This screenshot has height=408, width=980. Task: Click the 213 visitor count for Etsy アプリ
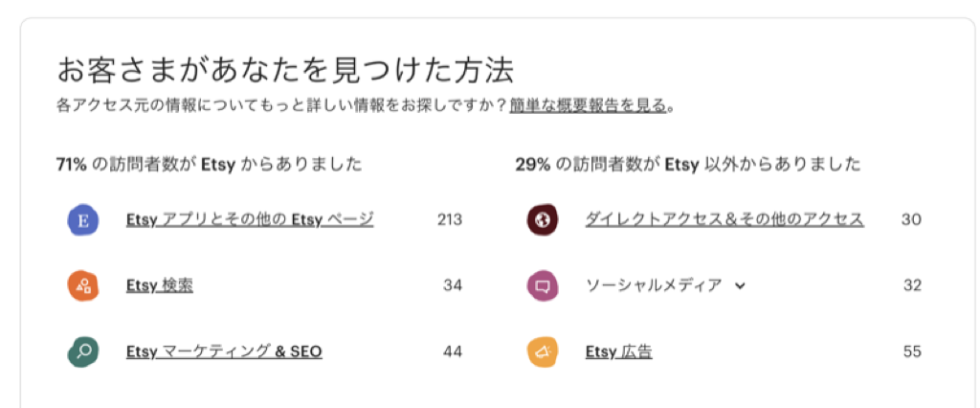450,219
